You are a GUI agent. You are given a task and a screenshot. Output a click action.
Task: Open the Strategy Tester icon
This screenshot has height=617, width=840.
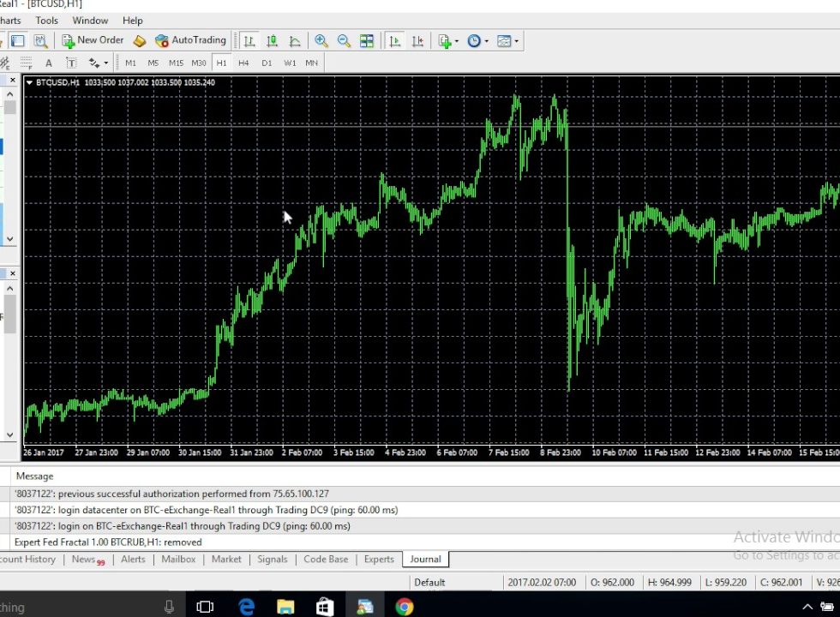point(41,41)
